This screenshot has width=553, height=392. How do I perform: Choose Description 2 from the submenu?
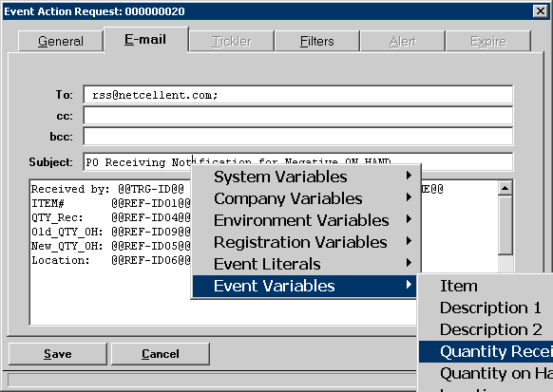point(486,329)
